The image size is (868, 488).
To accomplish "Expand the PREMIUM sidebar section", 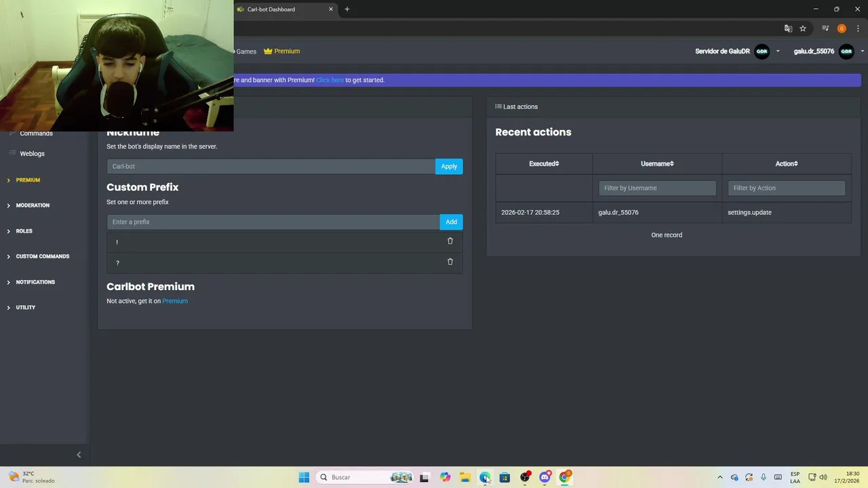I will 28,180.
